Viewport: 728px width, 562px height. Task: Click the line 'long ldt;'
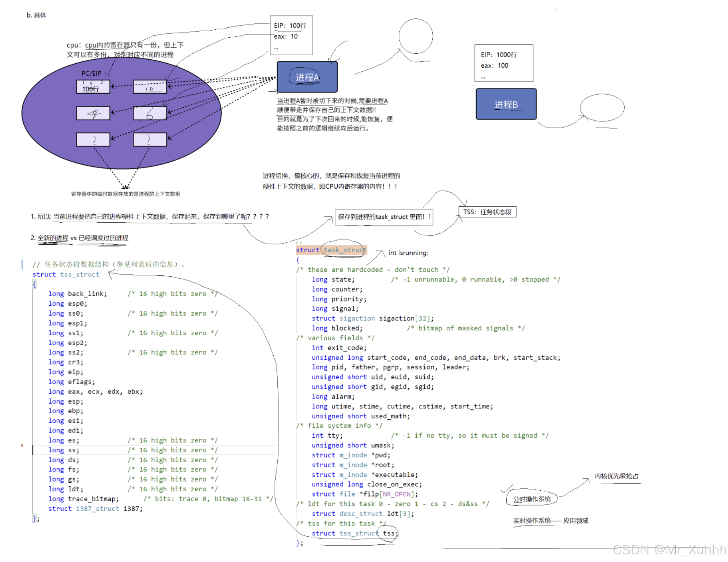tap(66, 489)
